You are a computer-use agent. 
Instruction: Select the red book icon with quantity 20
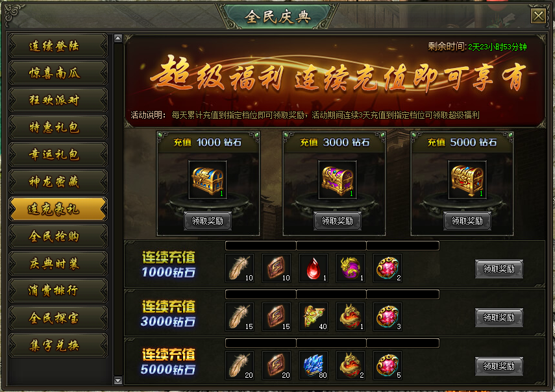coord(277,365)
